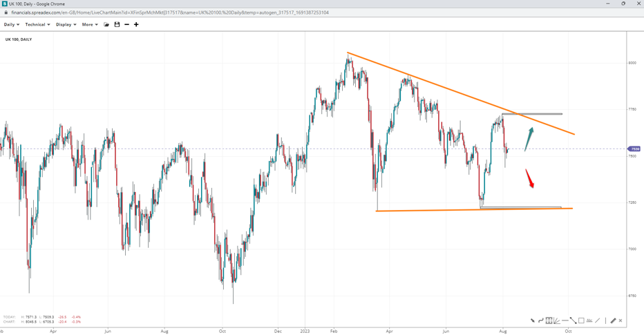Close the drawing tools bar
The width and height of the screenshot is (644, 335).
click(621, 320)
